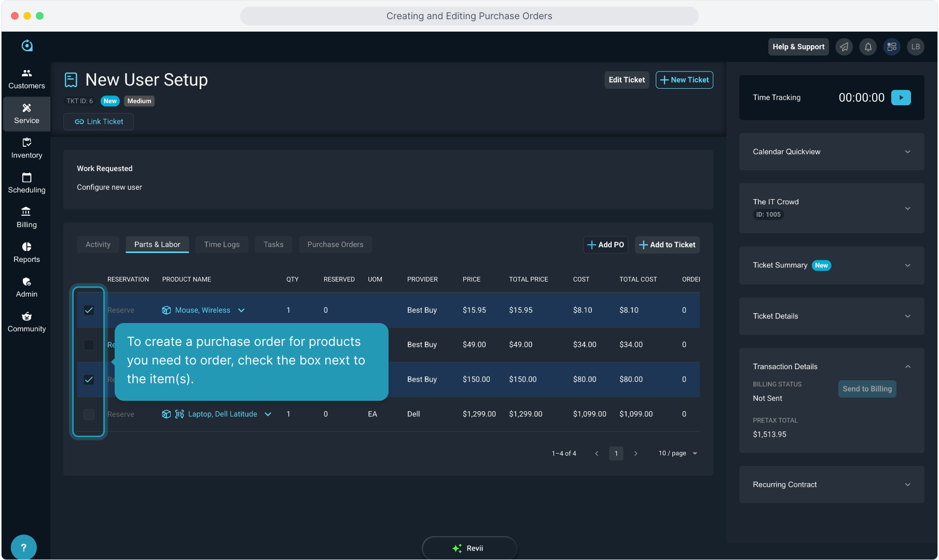Click the notifications bell icon
The height and width of the screenshot is (560, 939).
coord(868,47)
